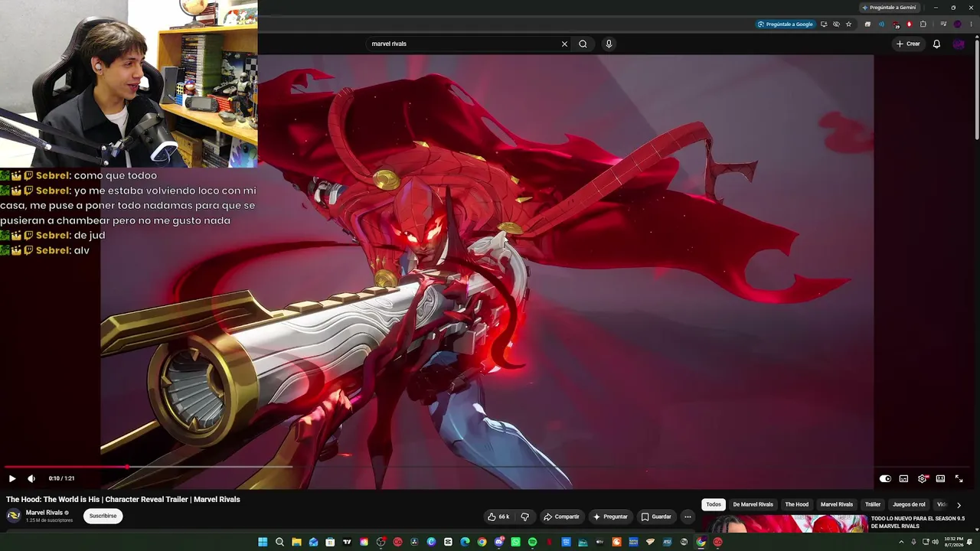Open the blue sound-wave extension
The width and height of the screenshot is (980, 551).
click(x=881, y=24)
